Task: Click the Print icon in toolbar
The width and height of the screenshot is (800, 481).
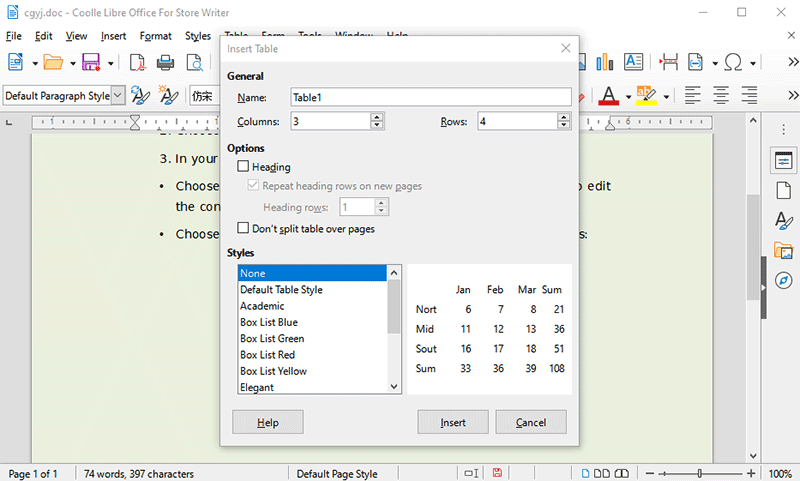Action: click(x=166, y=63)
